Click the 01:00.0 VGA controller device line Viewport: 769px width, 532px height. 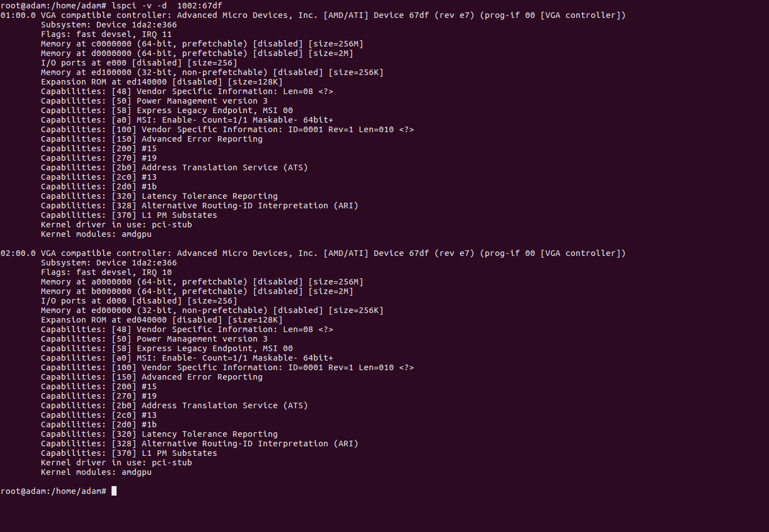point(313,15)
